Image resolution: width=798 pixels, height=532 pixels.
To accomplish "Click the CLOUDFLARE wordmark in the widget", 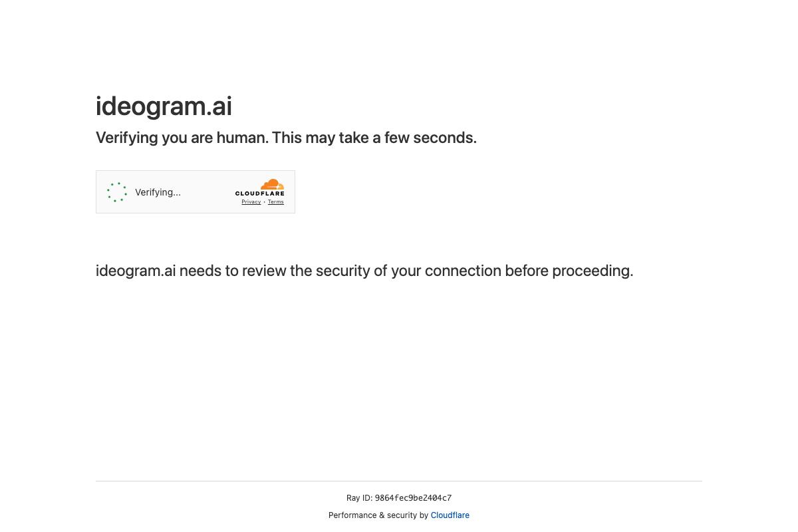I will tap(259, 194).
